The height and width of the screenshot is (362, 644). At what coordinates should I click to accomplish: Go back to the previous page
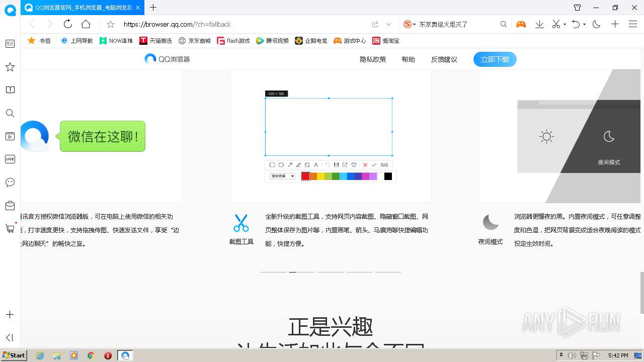[x=32, y=24]
